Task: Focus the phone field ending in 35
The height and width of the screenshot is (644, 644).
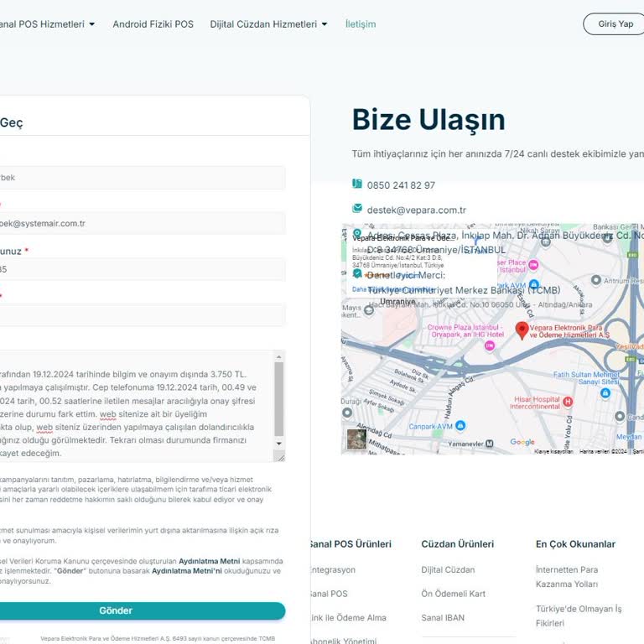Action: [143, 269]
